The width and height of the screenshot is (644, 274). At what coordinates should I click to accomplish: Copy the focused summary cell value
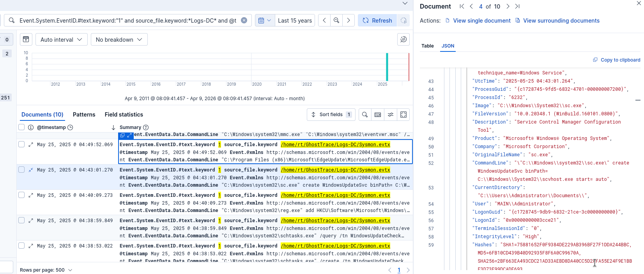pyautogui.click(x=122, y=135)
